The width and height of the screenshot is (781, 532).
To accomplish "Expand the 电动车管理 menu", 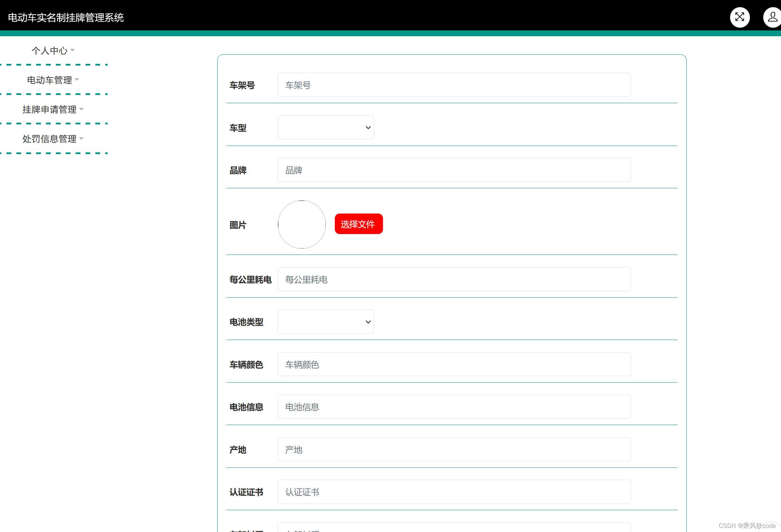I will 50,80.
